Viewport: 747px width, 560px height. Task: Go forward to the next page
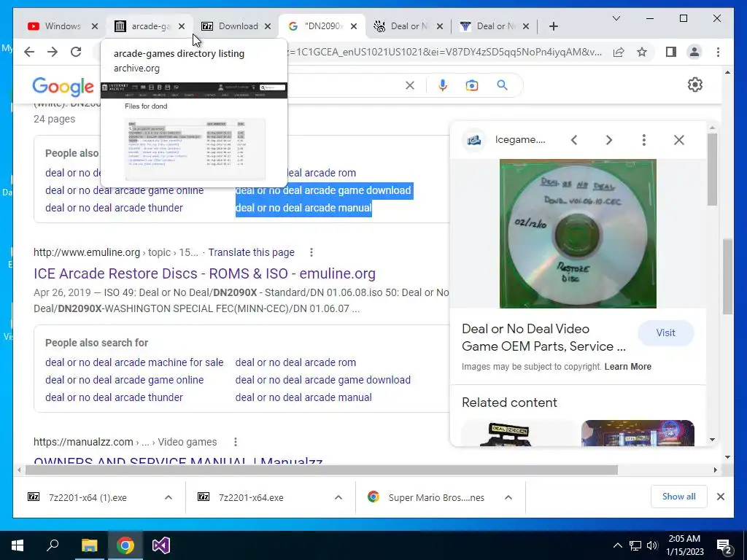tap(53, 52)
